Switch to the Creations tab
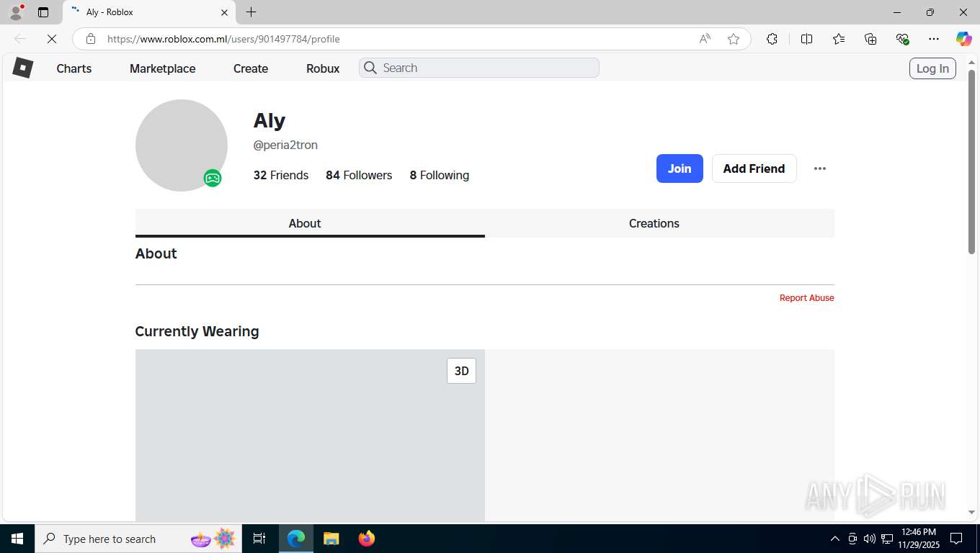The width and height of the screenshot is (980, 553). point(659,223)
